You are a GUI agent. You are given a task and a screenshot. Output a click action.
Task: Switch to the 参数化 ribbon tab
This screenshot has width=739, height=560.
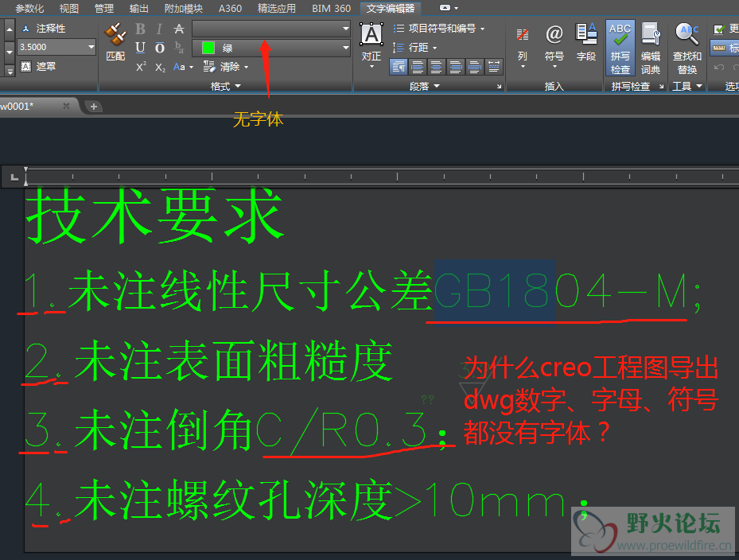point(29,9)
